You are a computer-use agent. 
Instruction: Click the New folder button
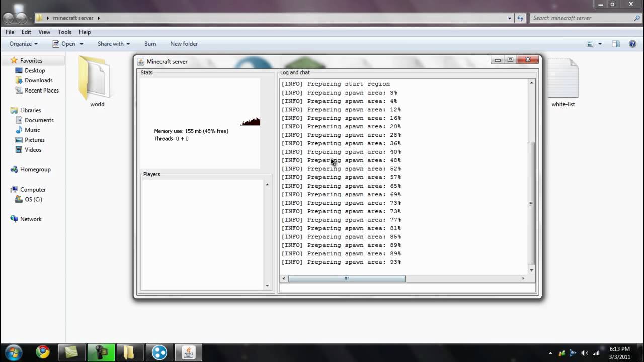(x=184, y=44)
